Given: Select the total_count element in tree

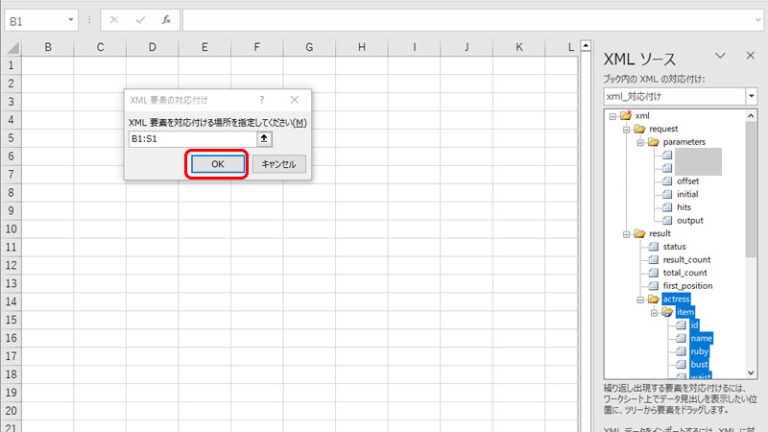Looking at the screenshot, I should coord(685,272).
